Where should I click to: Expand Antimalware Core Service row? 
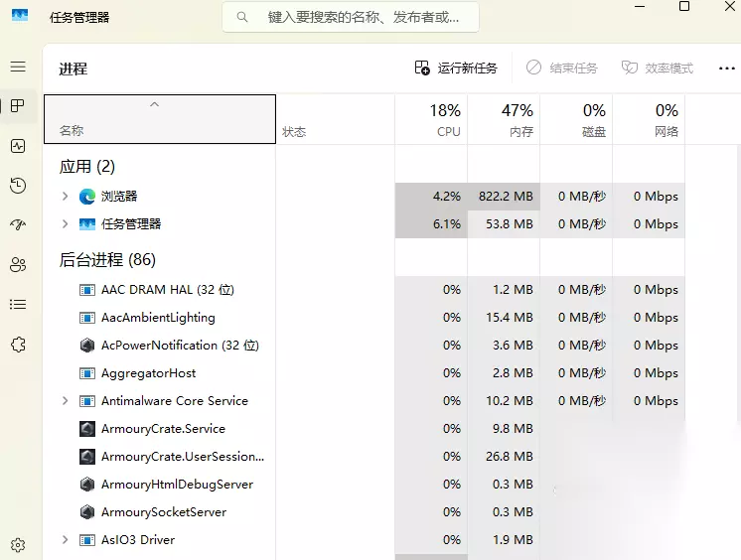[65, 401]
